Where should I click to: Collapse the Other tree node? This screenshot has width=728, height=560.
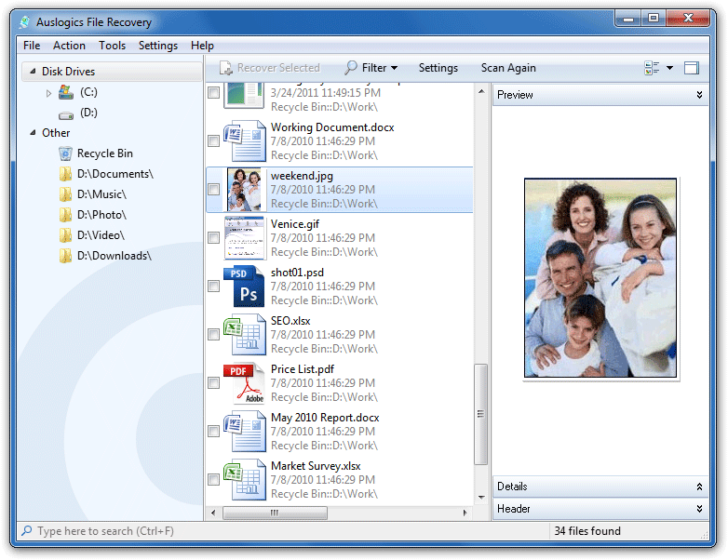click(x=33, y=133)
